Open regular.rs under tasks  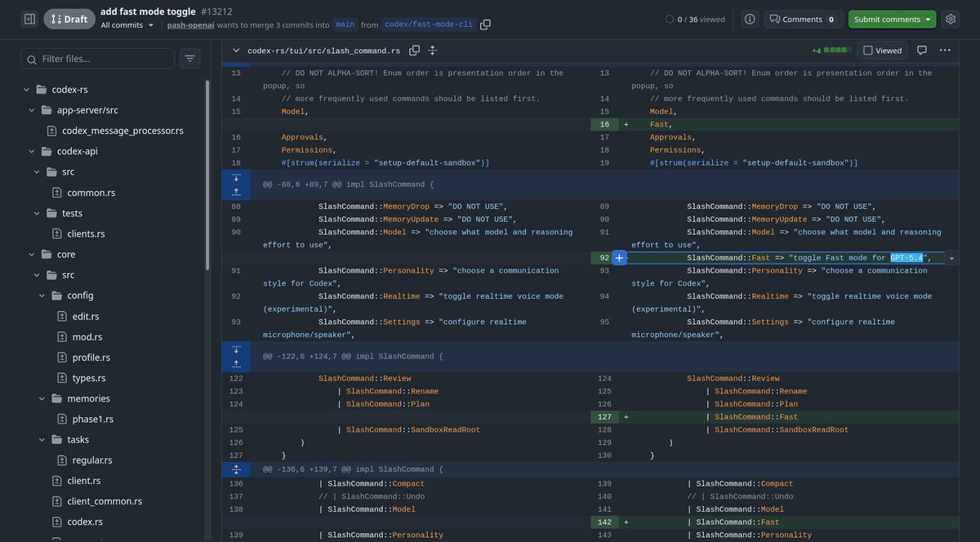92,460
